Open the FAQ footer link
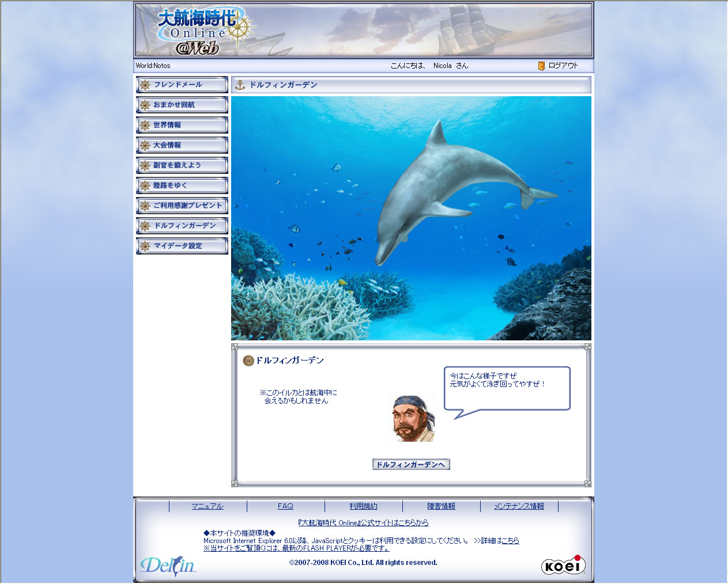728x584 pixels. coord(285,506)
